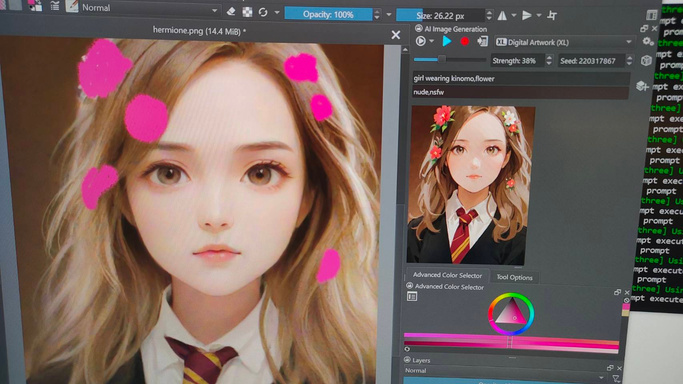
Task: Select the Advanced Color Selector tab
Action: pyautogui.click(x=447, y=275)
